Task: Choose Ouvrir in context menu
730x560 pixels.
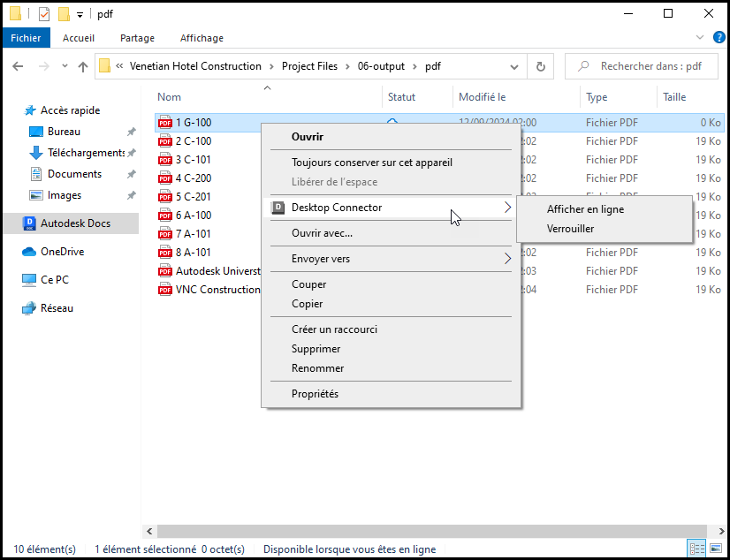Action: tap(391, 137)
